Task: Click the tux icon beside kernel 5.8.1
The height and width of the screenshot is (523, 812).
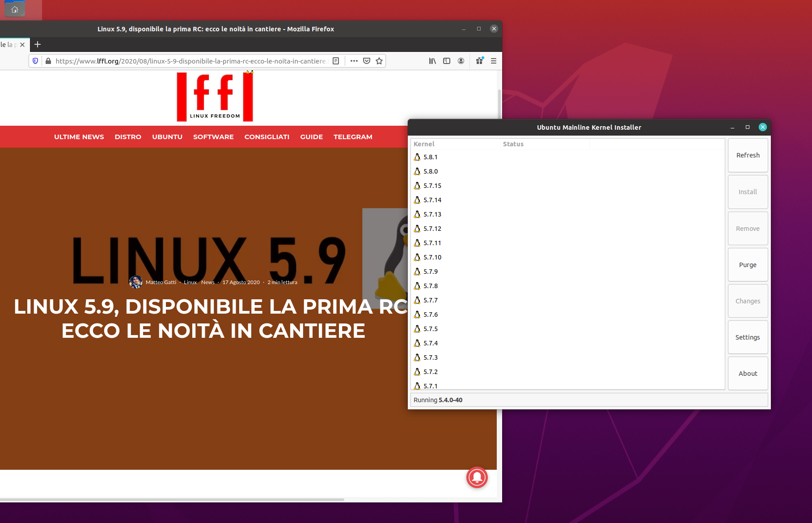Action: pyautogui.click(x=417, y=157)
